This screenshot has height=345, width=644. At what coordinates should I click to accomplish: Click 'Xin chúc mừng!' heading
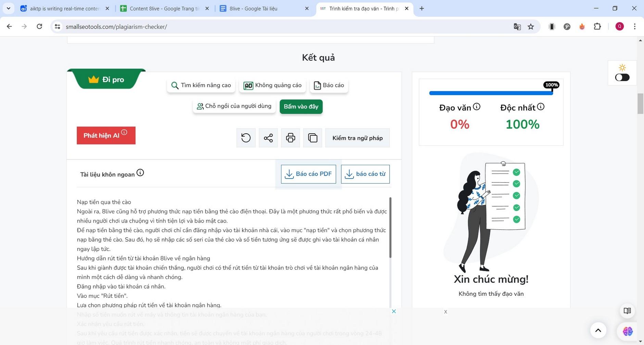491,279
